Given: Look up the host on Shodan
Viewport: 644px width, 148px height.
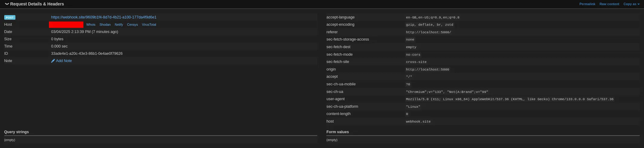Looking at the screenshot, I should click(x=105, y=25).
